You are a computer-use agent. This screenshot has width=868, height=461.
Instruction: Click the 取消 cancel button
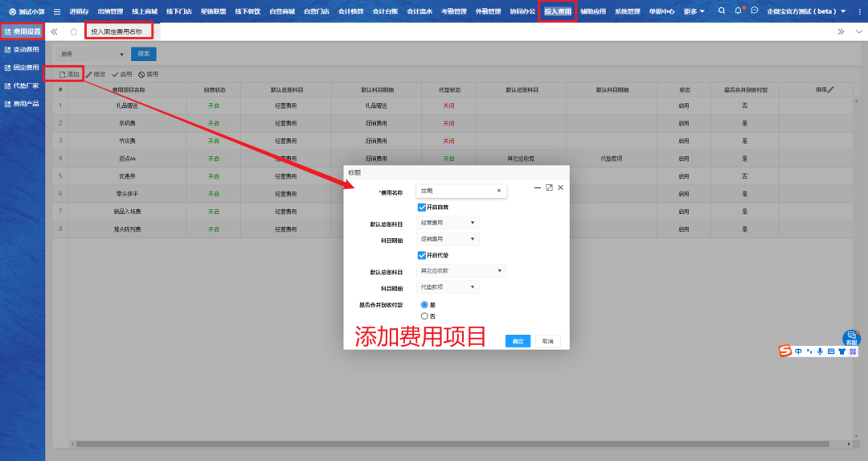pyautogui.click(x=547, y=341)
